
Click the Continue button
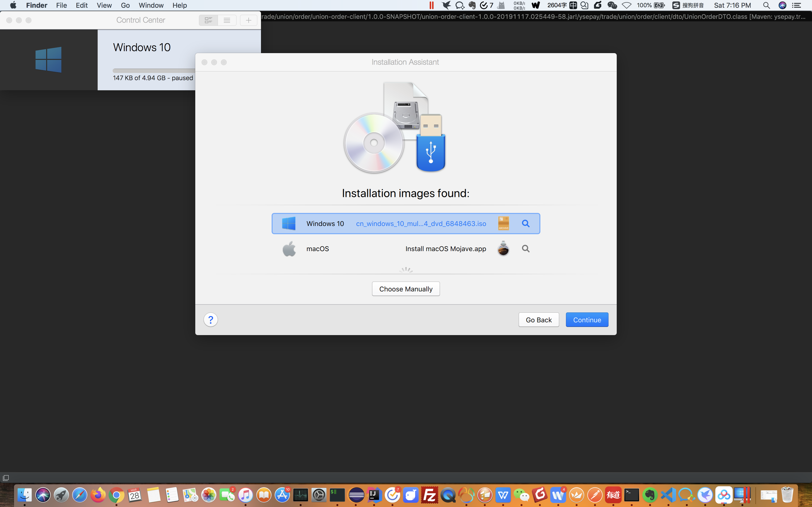point(586,320)
